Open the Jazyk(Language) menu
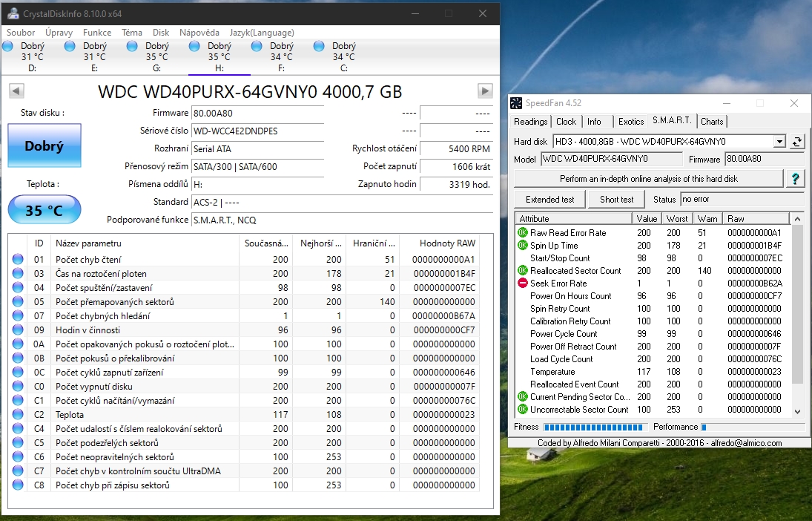 click(x=262, y=33)
